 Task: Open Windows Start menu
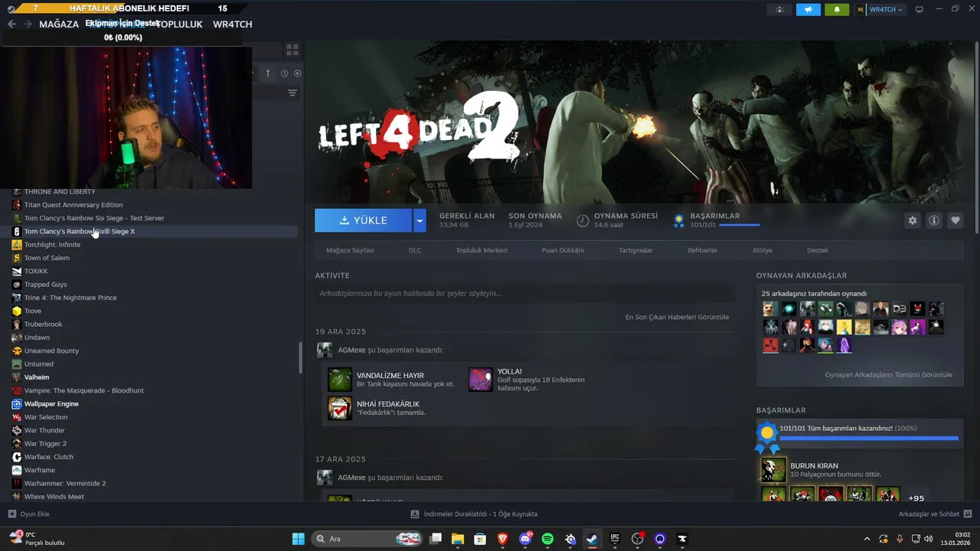pyautogui.click(x=299, y=539)
